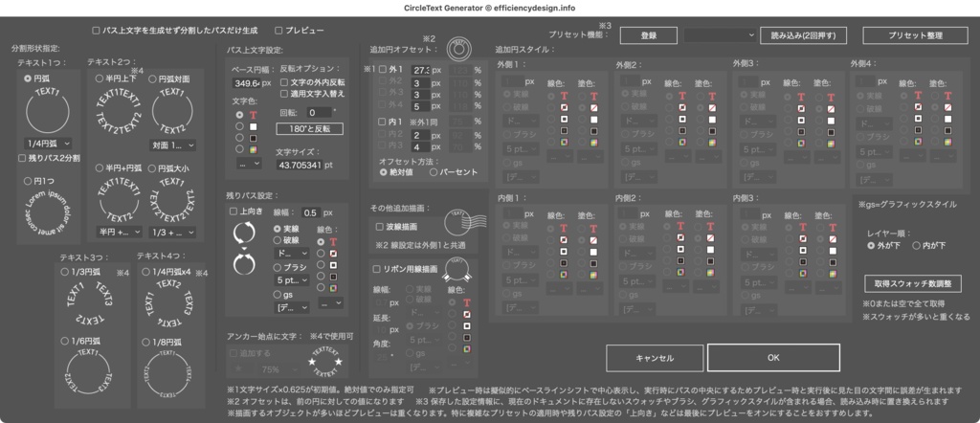Choose the red T icon in 残りパス 線色

click(334, 241)
